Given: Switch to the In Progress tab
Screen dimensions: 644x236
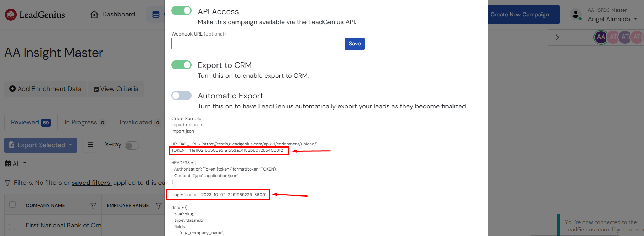Looking at the screenshot, I should (x=85, y=123).
